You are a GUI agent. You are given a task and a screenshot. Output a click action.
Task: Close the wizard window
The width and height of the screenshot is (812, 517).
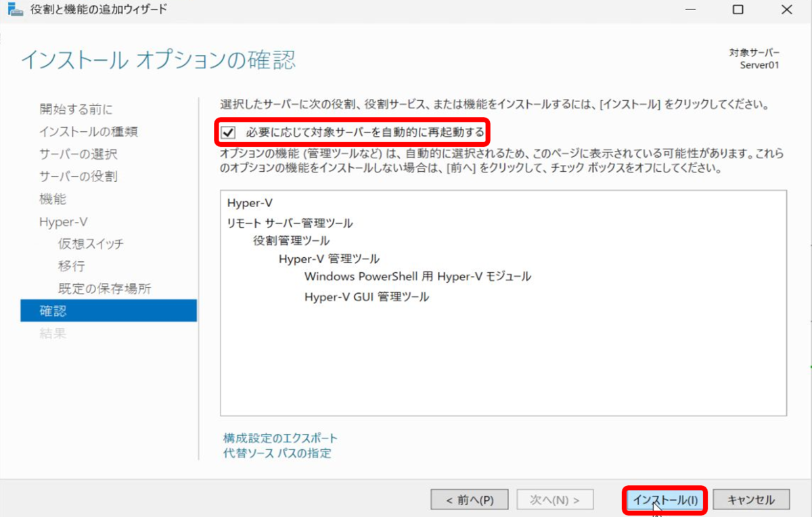pyautogui.click(x=786, y=9)
